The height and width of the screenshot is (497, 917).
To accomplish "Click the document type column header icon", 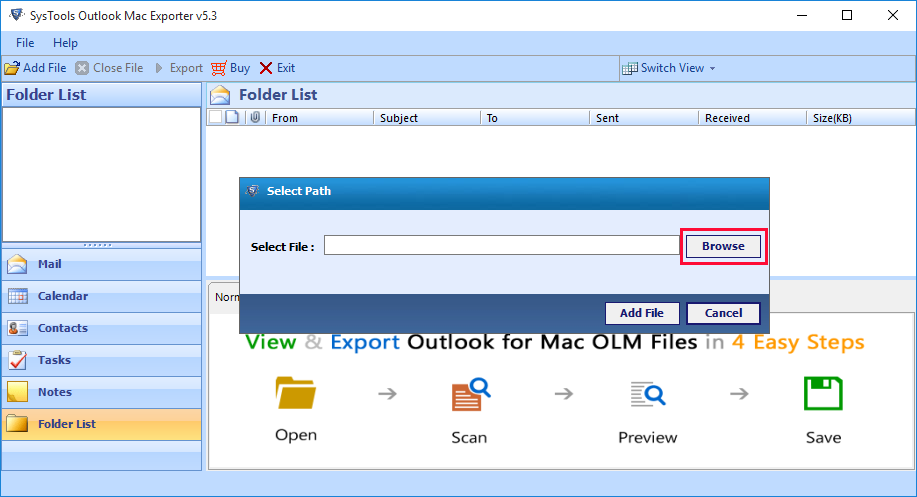I will point(232,117).
